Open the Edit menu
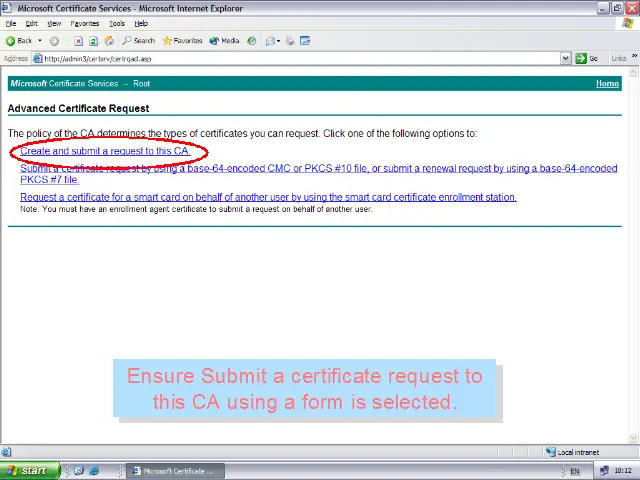The height and width of the screenshot is (480, 640). 31,24
